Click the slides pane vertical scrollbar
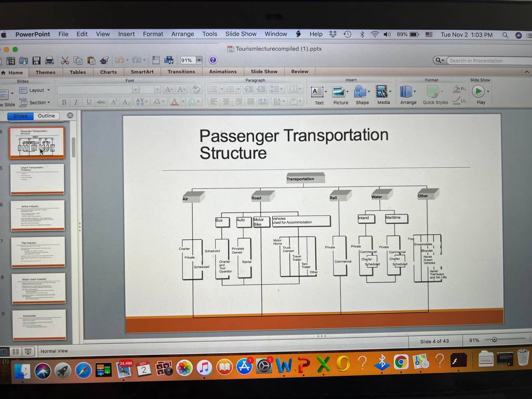 pyautogui.click(x=74, y=147)
